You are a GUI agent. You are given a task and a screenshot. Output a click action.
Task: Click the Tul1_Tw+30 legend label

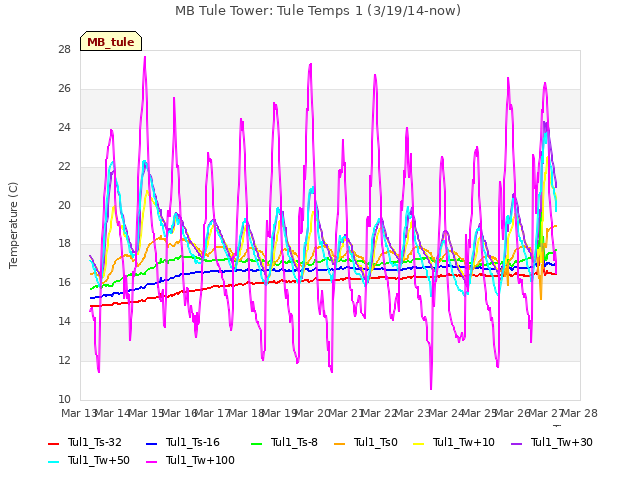(562, 442)
